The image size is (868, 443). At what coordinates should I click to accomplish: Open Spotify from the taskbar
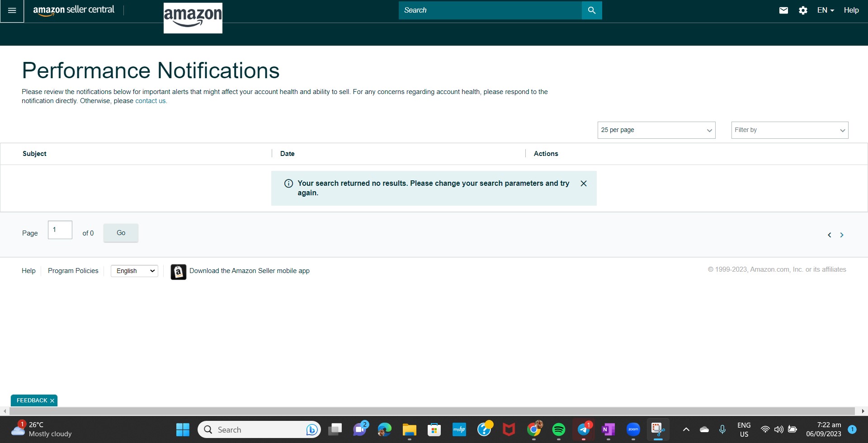click(559, 429)
